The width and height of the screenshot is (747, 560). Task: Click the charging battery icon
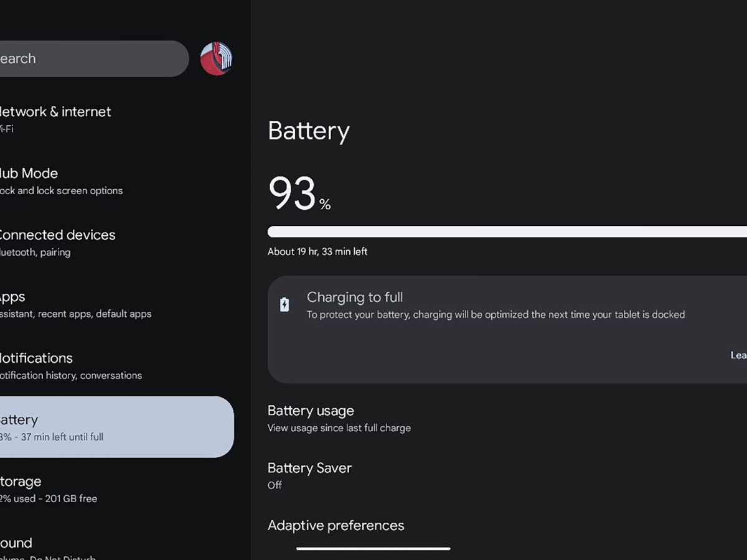click(284, 305)
